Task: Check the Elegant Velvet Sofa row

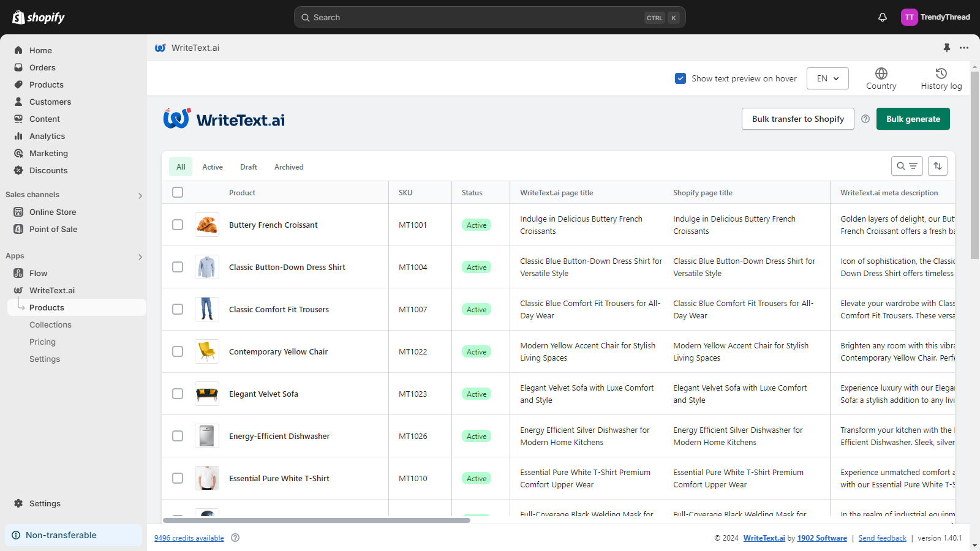Action: point(178,394)
